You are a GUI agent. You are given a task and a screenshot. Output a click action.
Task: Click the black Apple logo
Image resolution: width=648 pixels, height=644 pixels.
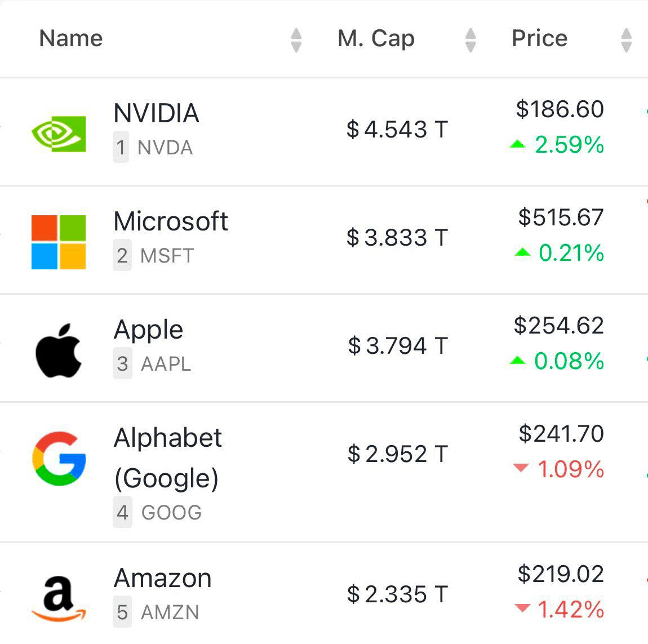pyautogui.click(x=59, y=350)
